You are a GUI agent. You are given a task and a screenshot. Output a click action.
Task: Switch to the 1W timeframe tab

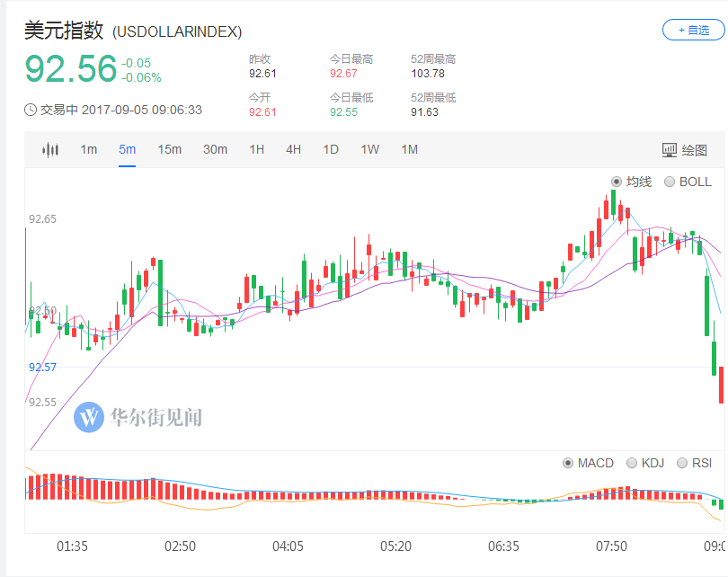pyautogui.click(x=370, y=149)
